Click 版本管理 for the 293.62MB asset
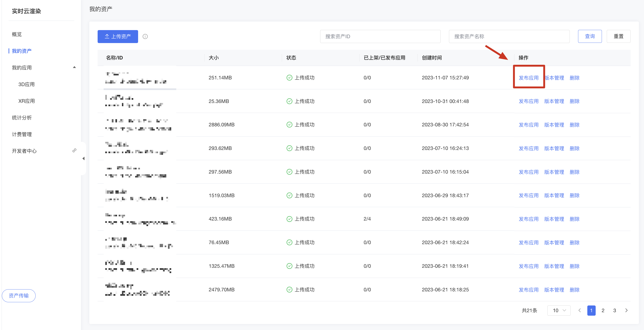The height and width of the screenshot is (330, 644). (x=554, y=148)
